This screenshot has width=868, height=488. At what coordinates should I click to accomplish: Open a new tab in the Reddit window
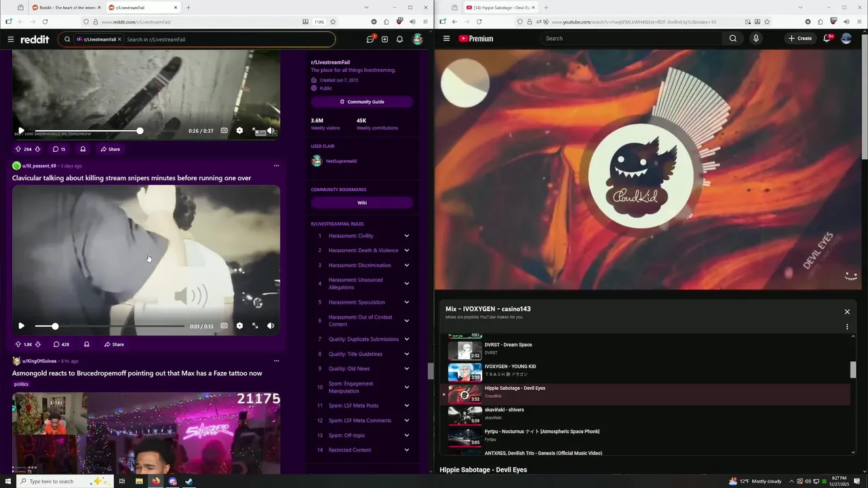[x=189, y=7]
